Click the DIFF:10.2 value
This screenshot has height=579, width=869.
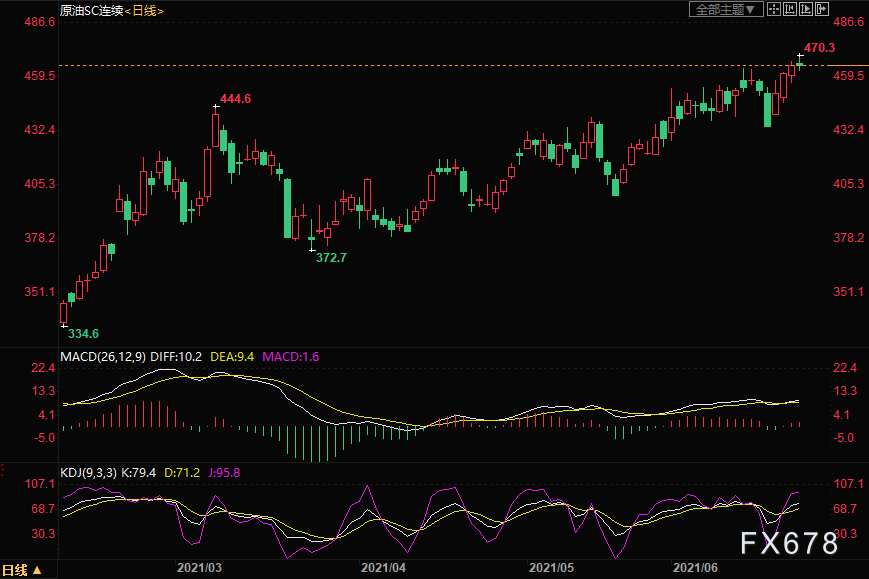pyautogui.click(x=176, y=357)
